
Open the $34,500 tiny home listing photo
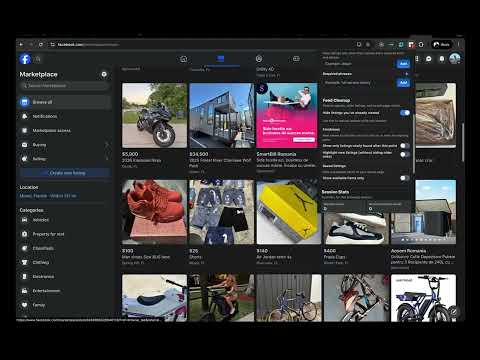pyautogui.click(x=222, y=115)
